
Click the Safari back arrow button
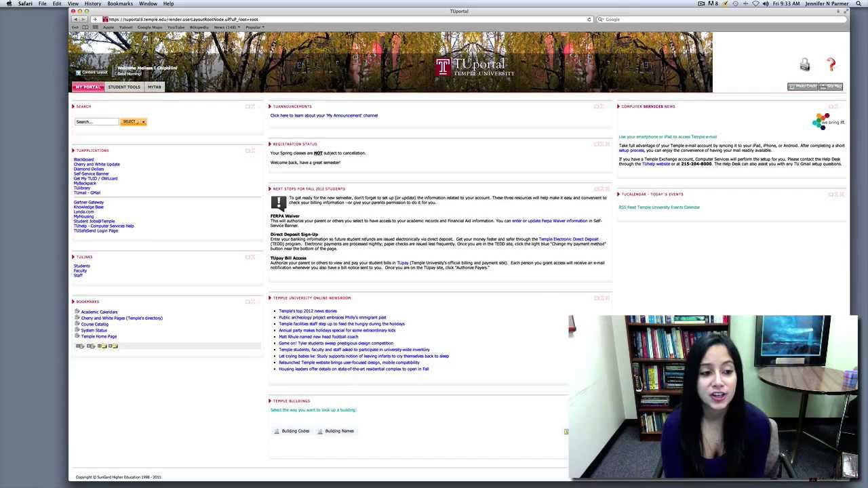(75, 19)
